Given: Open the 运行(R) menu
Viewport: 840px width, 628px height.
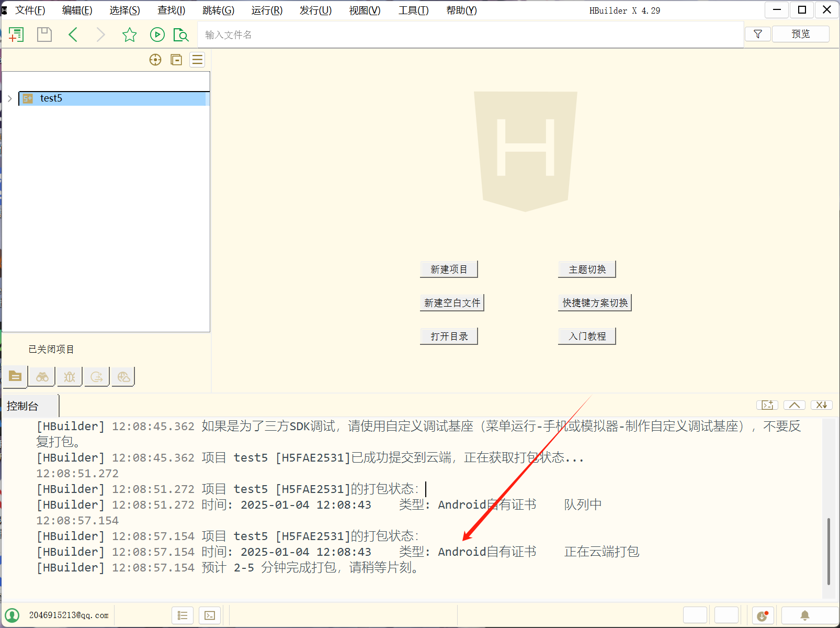Looking at the screenshot, I should pyautogui.click(x=267, y=10).
